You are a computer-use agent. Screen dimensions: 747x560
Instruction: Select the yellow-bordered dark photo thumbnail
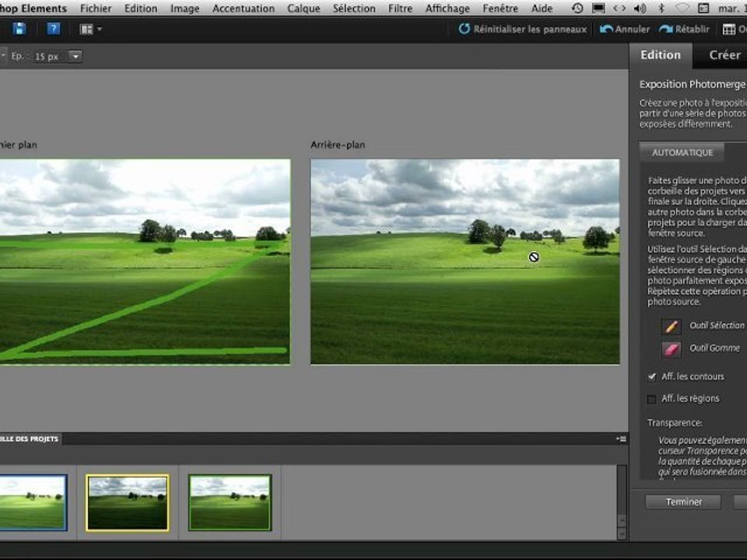[128, 502]
